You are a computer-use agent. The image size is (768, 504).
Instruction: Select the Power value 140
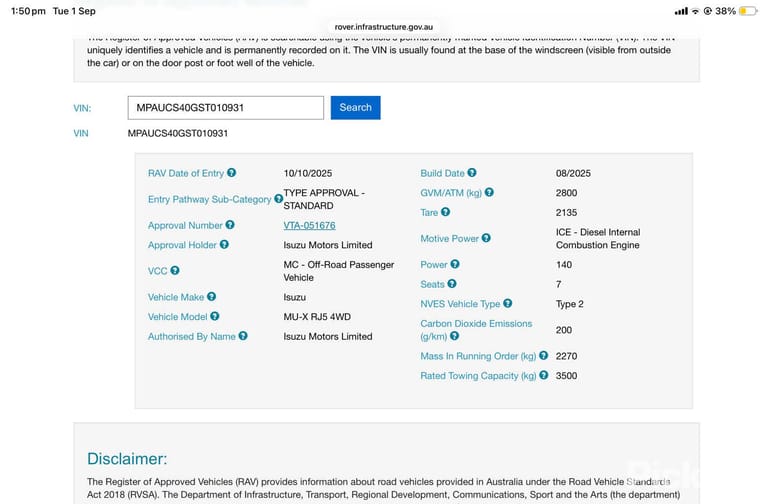(564, 264)
